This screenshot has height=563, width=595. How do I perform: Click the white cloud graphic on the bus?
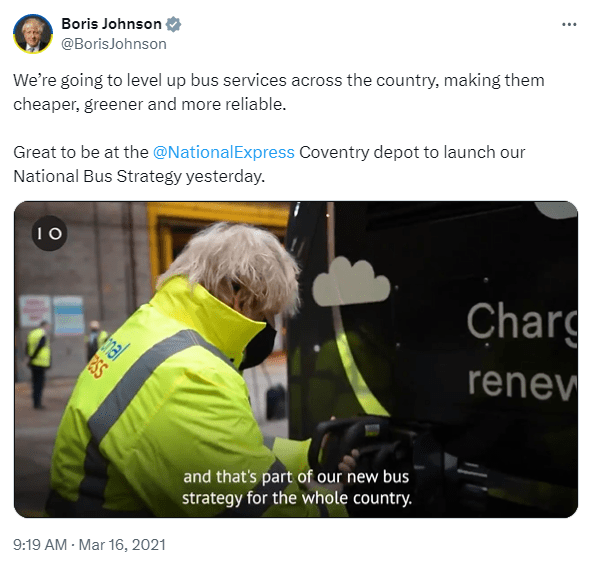[x=351, y=282]
